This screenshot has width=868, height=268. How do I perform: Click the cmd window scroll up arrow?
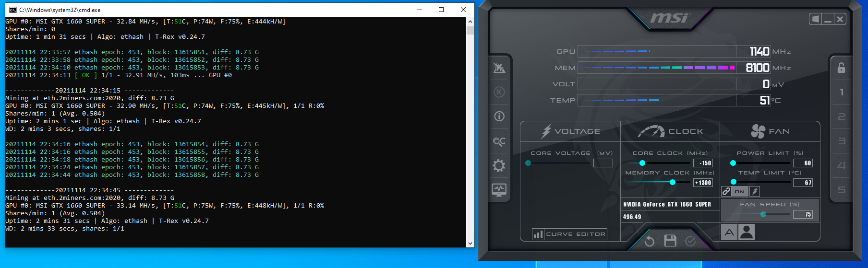click(470, 22)
